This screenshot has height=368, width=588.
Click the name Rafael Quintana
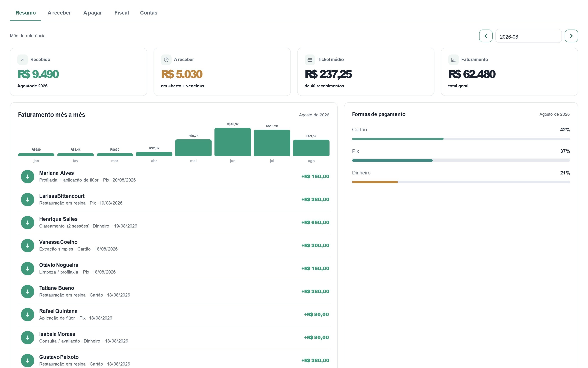pos(58,311)
